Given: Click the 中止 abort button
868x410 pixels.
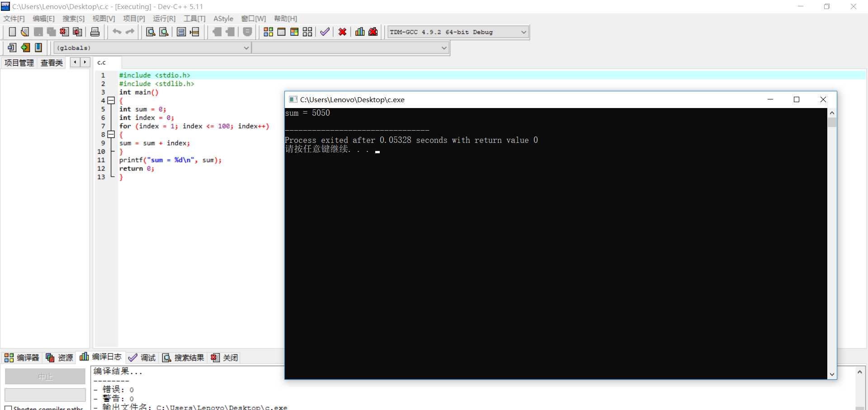Looking at the screenshot, I should [x=45, y=377].
